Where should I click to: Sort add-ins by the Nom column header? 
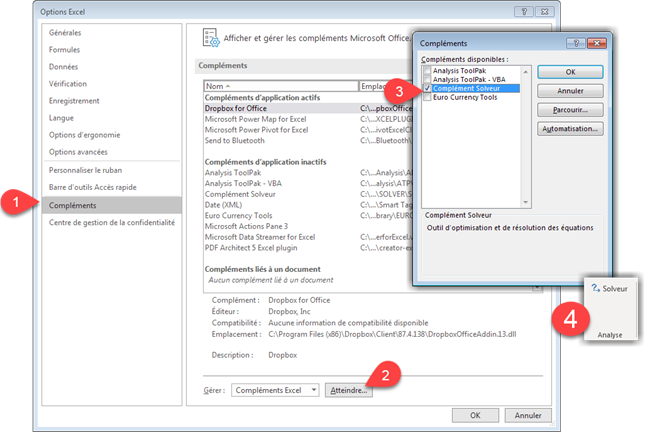[280, 87]
